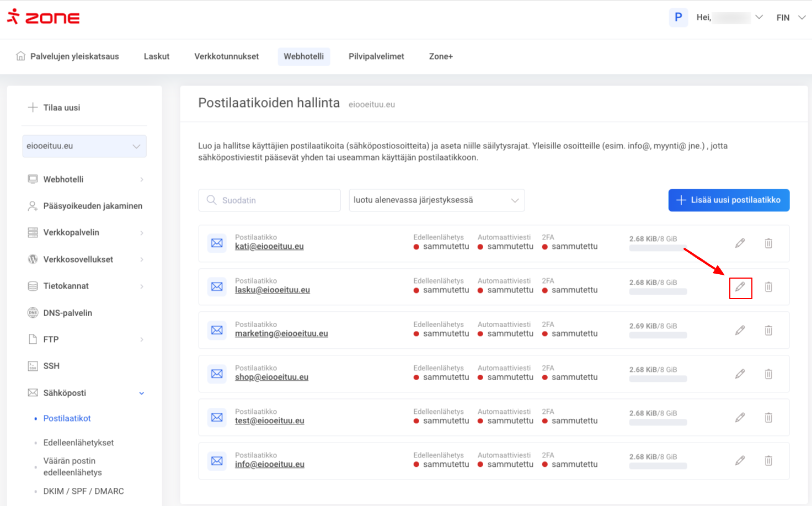Collapse the Sähköposti sidebar section
Screen dimensions: 812x506
(141, 393)
